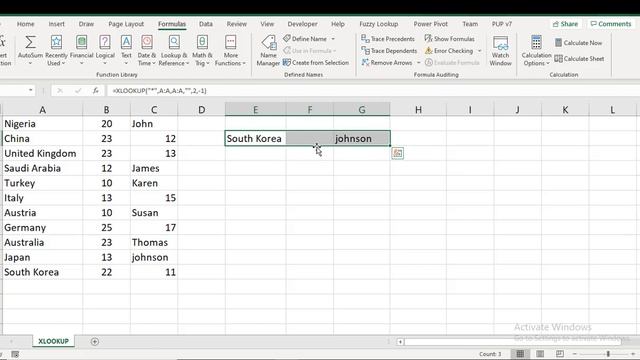
Task: Expand the Define Name dropdown arrow
Action: point(333,39)
